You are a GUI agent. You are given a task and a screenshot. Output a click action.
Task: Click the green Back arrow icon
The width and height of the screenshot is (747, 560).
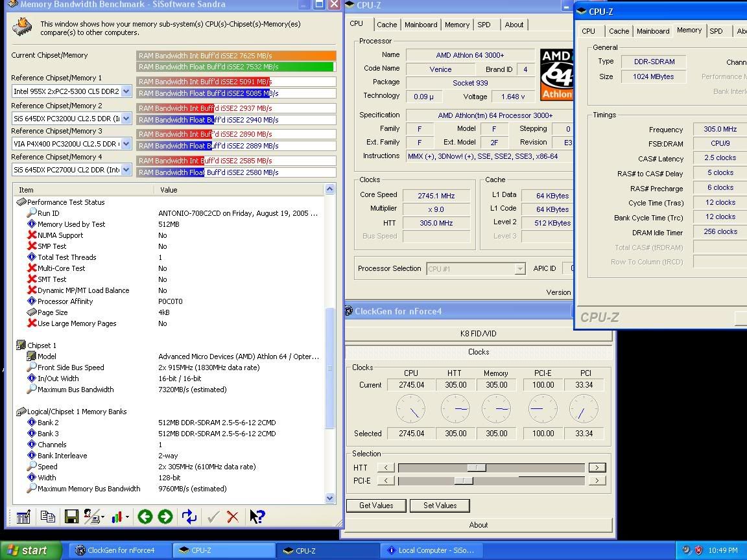pos(145,517)
